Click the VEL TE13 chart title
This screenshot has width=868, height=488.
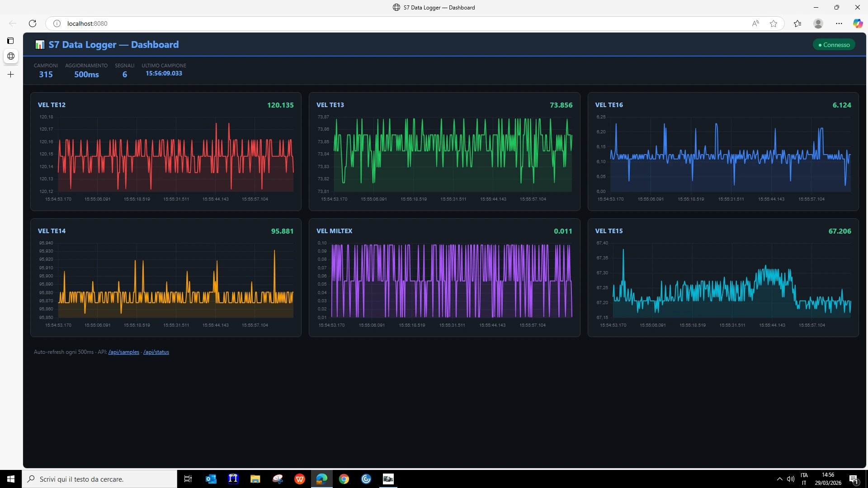(x=330, y=105)
